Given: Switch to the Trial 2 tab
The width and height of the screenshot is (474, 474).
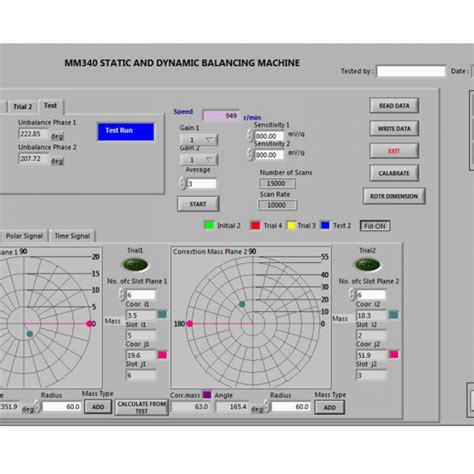Looking at the screenshot, I should (x=22, y=107).
